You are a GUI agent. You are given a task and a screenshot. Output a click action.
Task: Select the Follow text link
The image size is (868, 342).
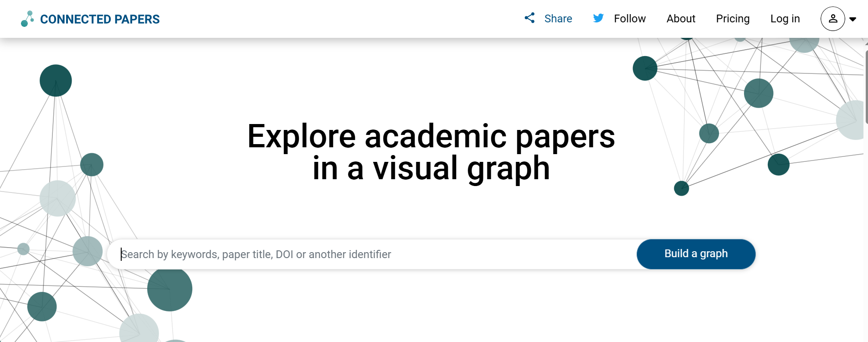click(630, 19)
